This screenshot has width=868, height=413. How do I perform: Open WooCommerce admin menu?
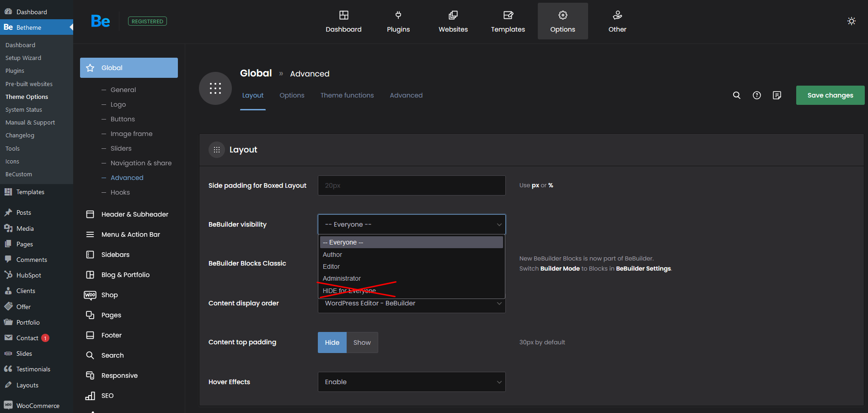(37, 406)
